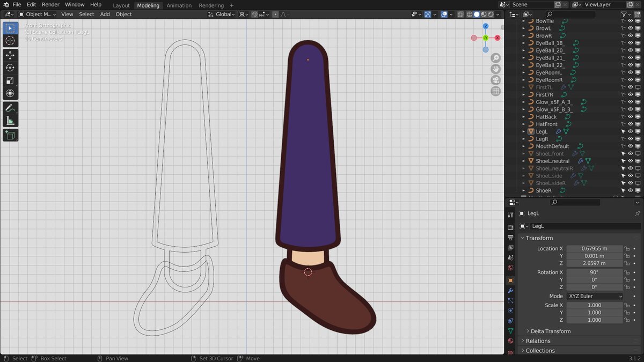This screenshot has width=644, height=362.
Task: Open the Render menu
Action: coord(50,5)
